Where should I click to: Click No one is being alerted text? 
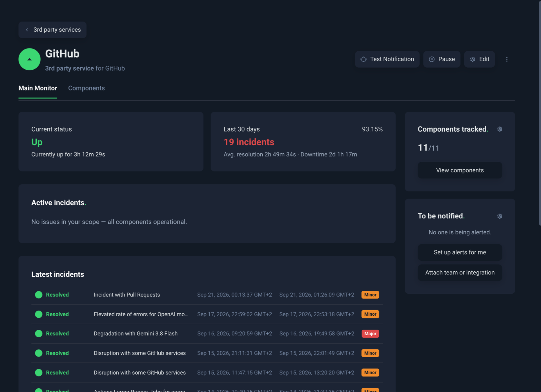coord(460,232)
